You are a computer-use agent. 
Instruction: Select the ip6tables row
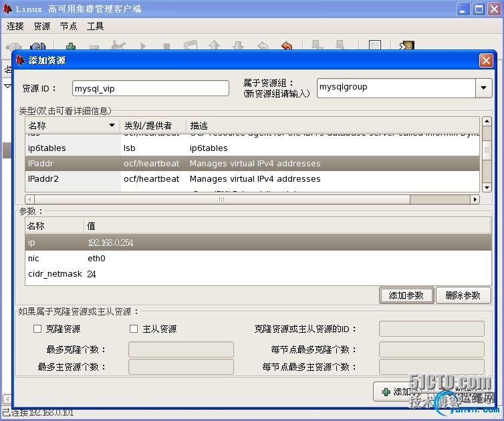coord(252,148)
